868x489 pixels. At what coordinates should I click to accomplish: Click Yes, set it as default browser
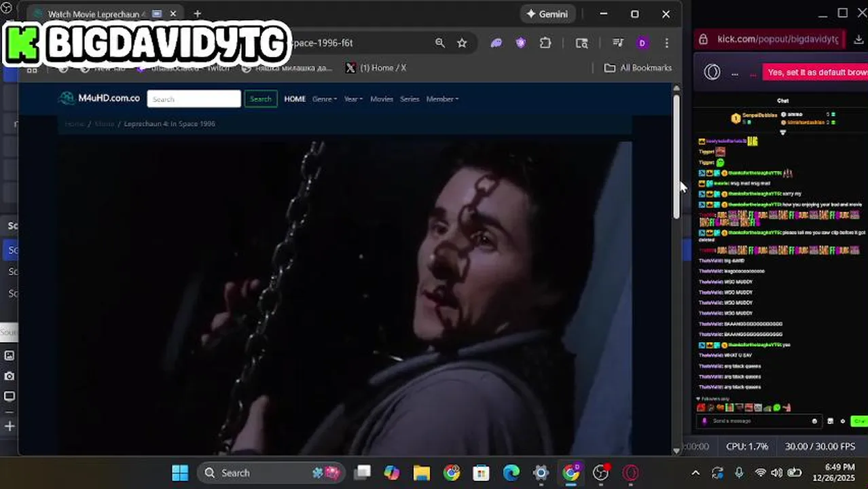tap(816, 72)
